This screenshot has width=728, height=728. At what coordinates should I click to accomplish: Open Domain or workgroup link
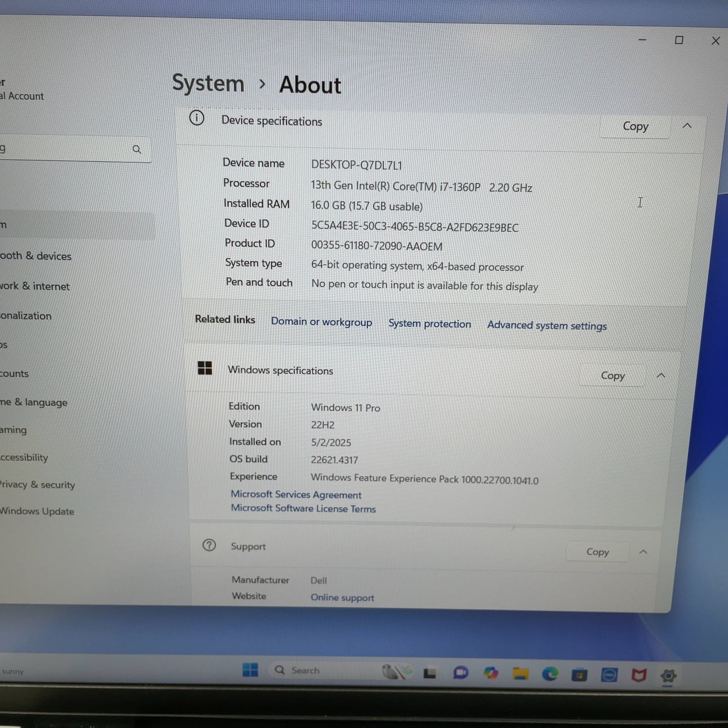point(321,322)
